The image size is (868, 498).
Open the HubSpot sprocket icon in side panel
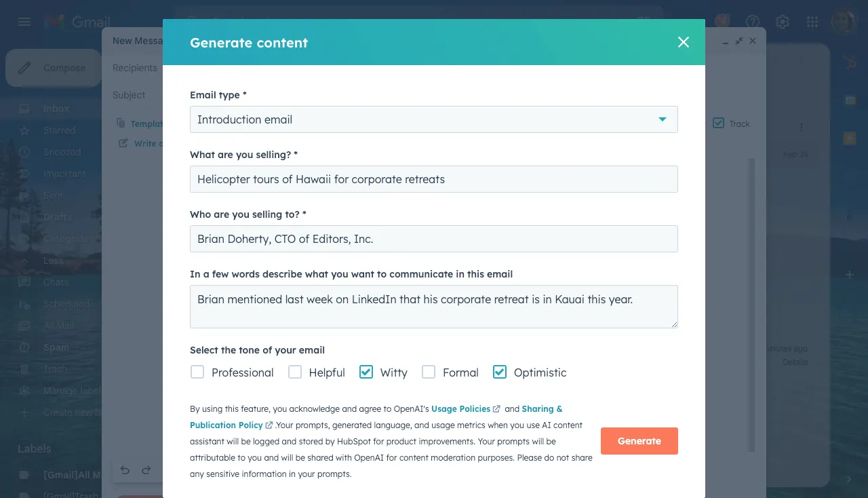coord(849,62)
